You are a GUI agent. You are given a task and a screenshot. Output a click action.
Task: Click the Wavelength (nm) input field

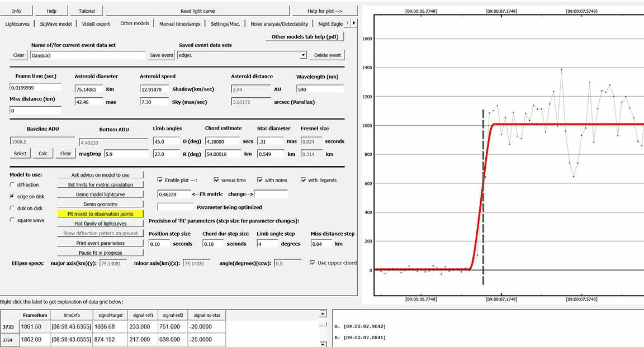(x=320, y=89)
